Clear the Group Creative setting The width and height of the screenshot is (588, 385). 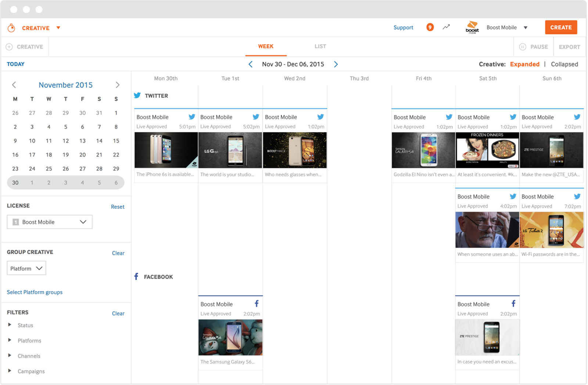point(118,253)
